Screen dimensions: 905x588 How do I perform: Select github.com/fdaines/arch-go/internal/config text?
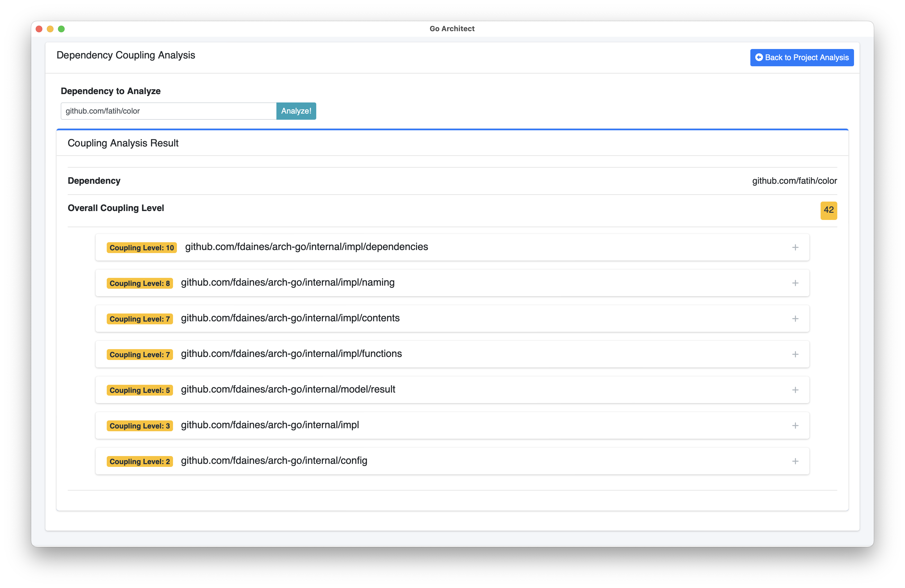click(274, 461)
